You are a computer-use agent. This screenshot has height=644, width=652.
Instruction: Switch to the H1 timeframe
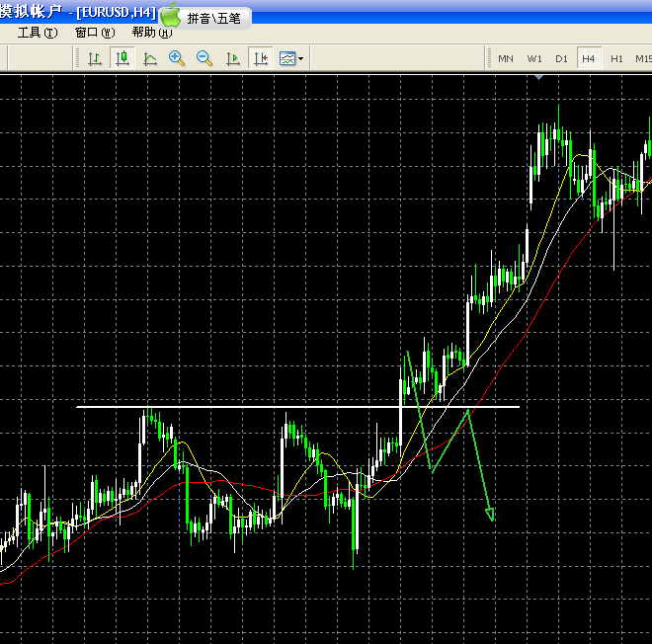coord(616,58)
